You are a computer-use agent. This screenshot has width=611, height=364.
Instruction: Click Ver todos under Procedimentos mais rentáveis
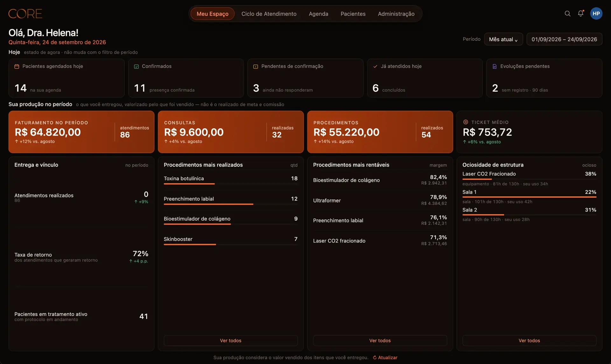click(x=380, y=340)
